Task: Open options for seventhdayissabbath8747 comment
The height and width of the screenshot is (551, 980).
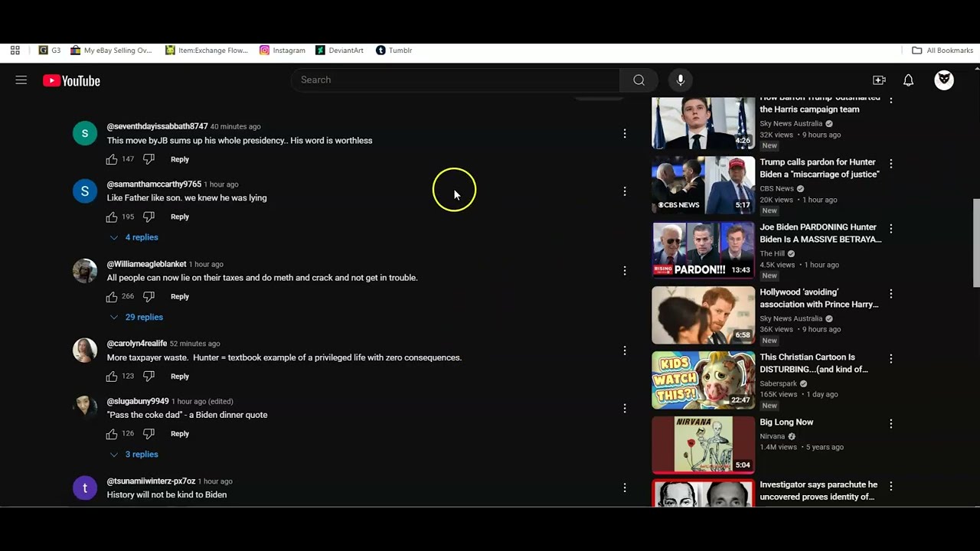Action: [625, 133]
